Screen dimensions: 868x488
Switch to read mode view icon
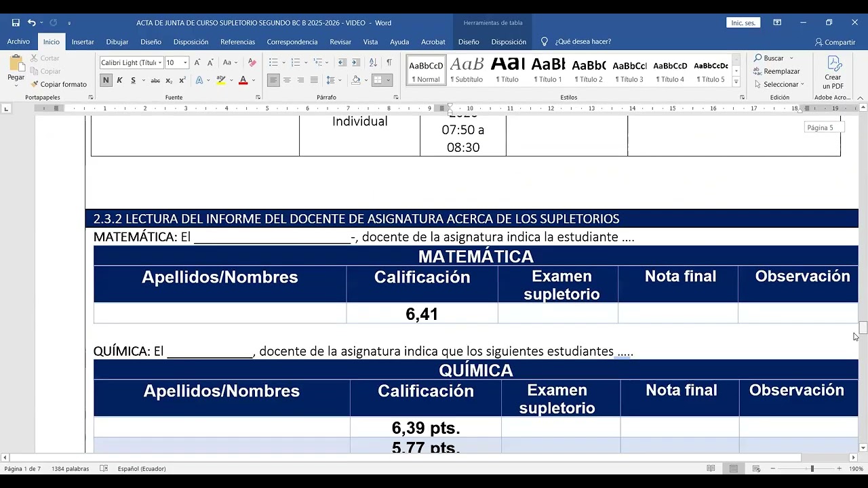click(x=711, y=468)
